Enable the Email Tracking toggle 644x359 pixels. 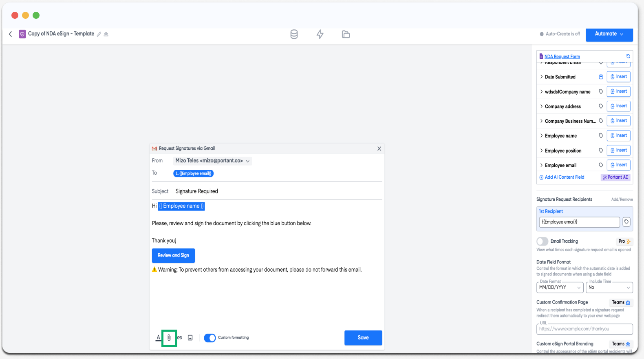(542, 241)
